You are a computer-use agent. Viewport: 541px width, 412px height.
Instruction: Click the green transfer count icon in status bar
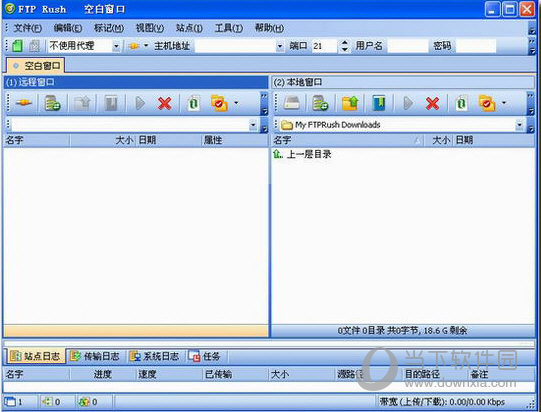coord(46,402)
